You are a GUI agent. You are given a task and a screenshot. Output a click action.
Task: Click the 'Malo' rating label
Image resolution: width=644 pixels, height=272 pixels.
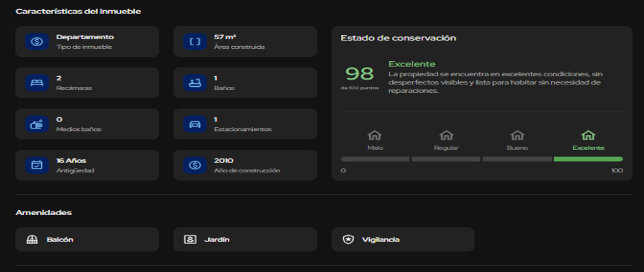[x=375, y=148]
